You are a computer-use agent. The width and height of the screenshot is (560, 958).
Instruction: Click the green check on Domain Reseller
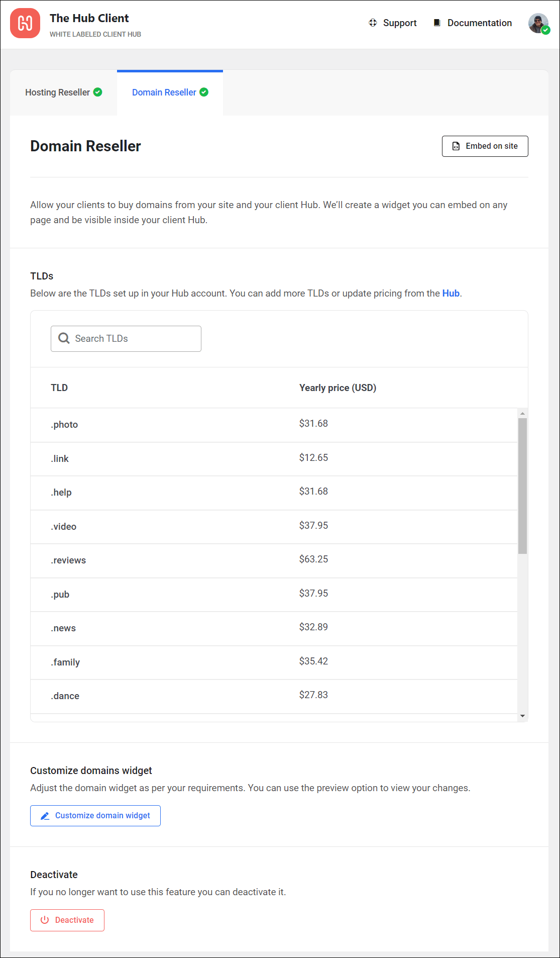point(204,92)
